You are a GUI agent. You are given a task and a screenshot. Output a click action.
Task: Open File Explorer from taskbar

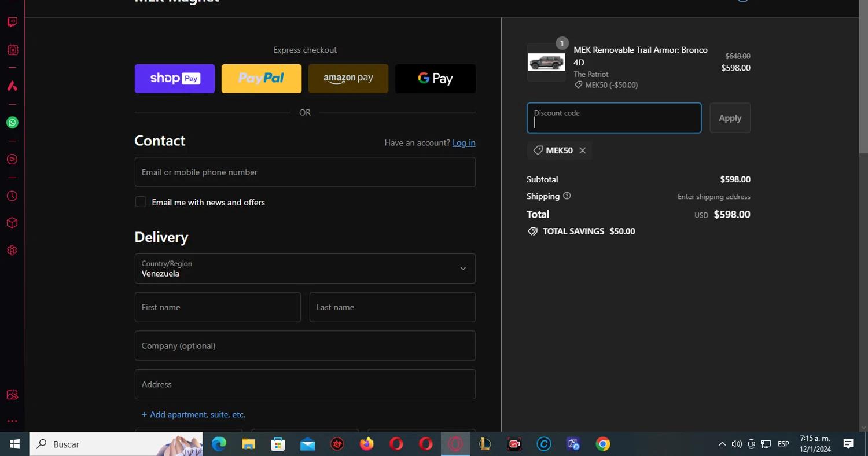pos(248,444)
